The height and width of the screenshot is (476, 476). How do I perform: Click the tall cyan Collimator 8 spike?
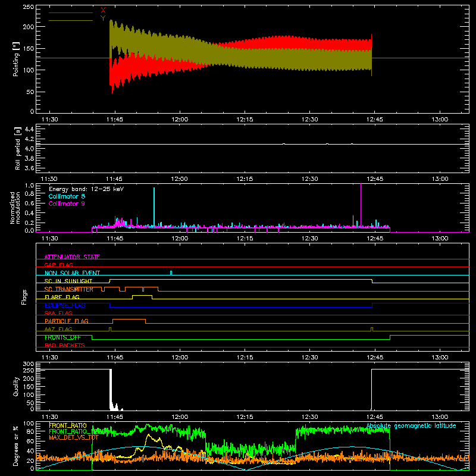(x=154, y=206)
